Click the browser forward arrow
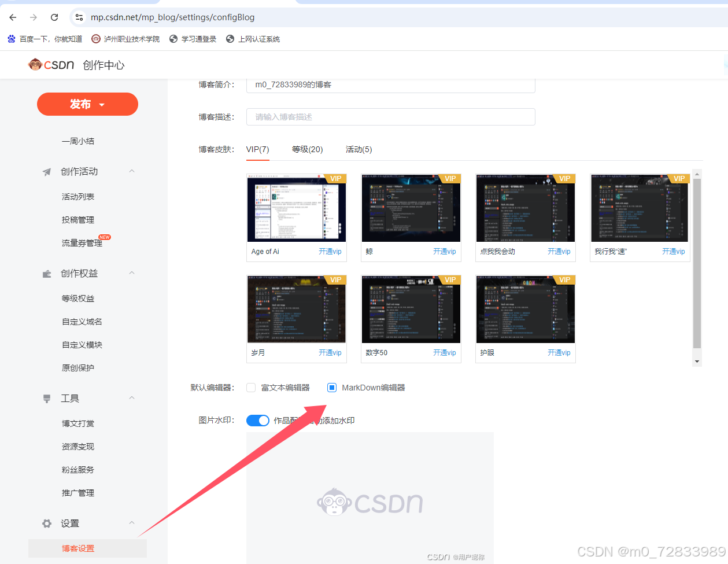The width and height of the screenshot is (728, 564). (x=34, y=17)
